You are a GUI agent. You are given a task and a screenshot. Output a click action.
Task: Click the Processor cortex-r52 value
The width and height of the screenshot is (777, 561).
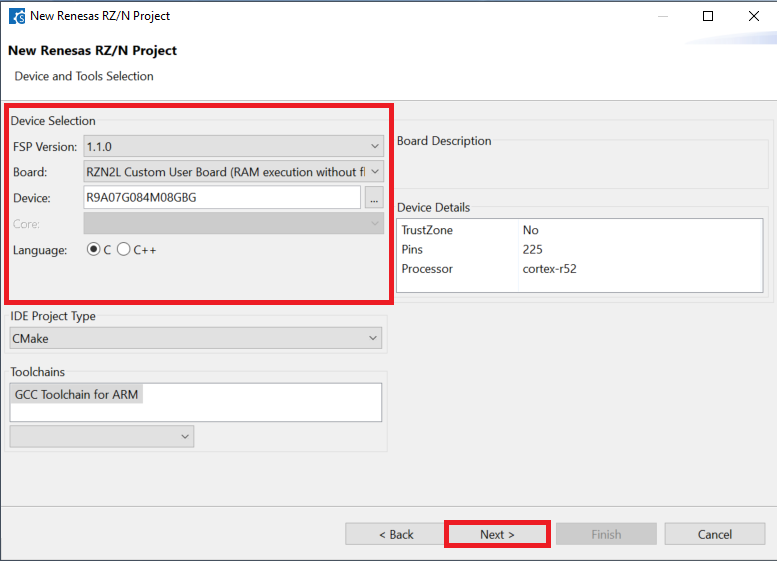click(x=550, y=269)
